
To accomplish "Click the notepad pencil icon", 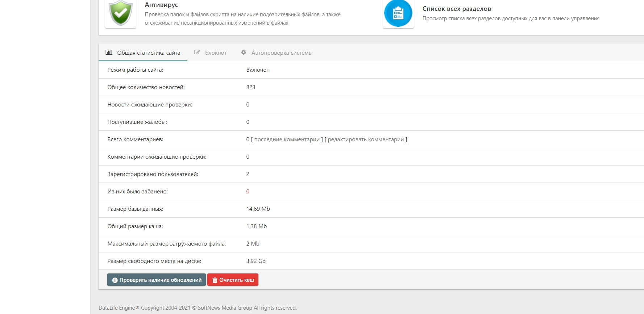I will 197,53.
